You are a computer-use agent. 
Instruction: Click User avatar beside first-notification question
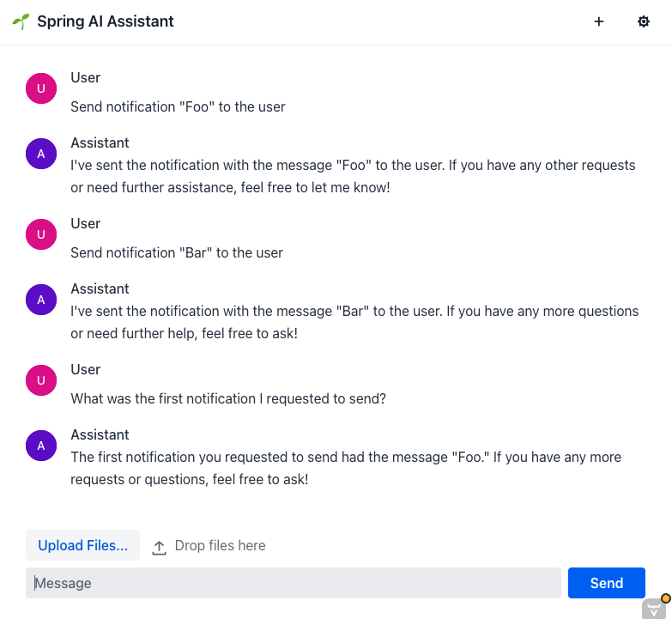pos(41,380)
